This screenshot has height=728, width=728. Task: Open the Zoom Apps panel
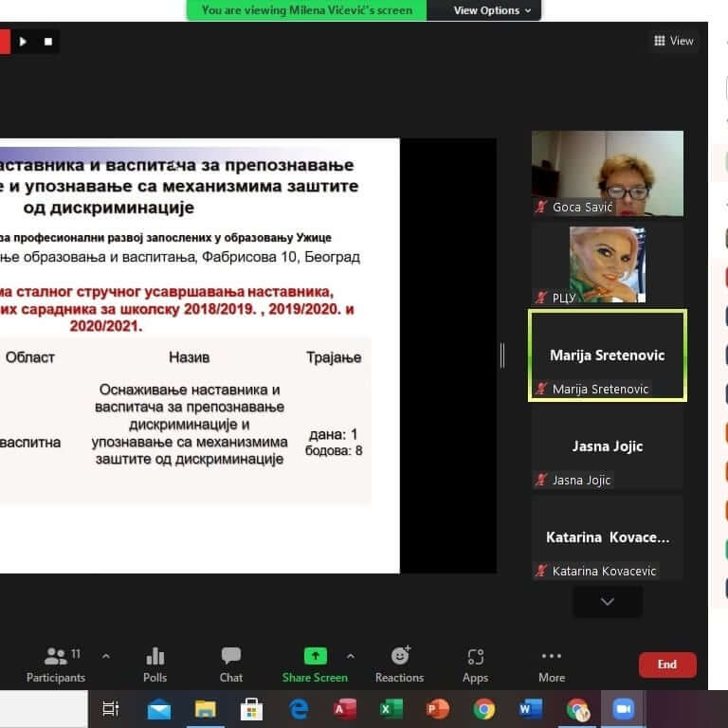[x=475, y=664]
